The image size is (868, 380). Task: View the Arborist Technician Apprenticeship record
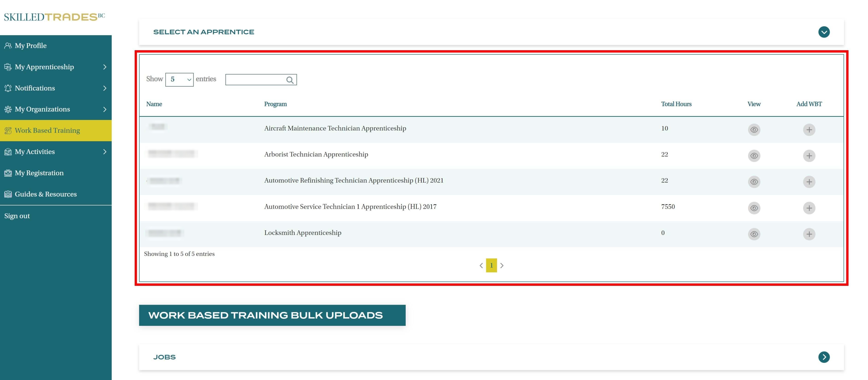754,156
